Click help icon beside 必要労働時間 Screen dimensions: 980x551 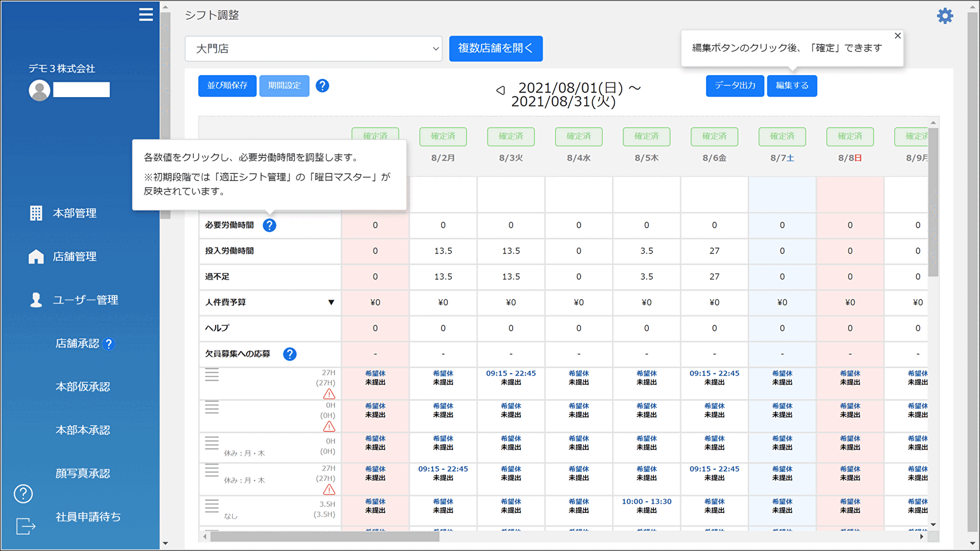point(269,225)
